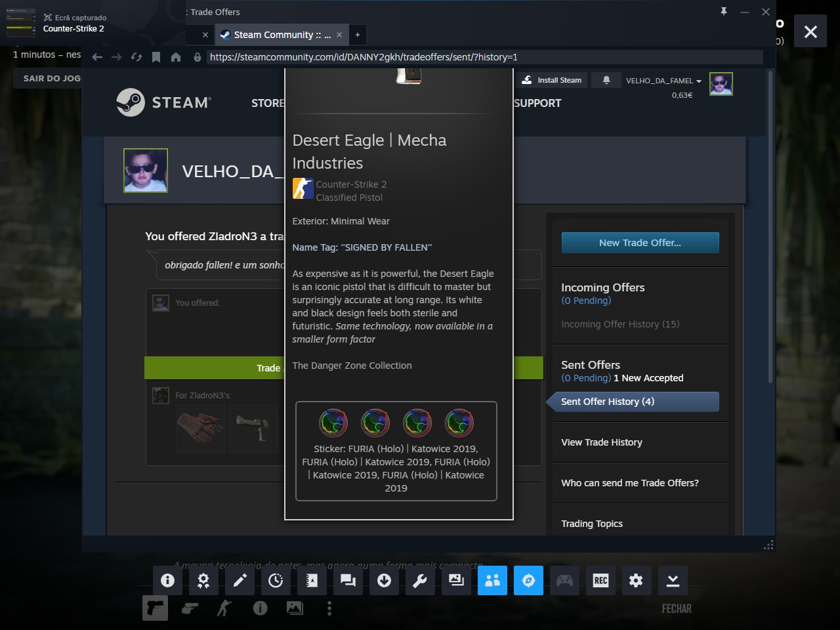Open Trading Topics link
Image resolution: width=840 pixels, height=630 pixels.
[x=592, y=524]
